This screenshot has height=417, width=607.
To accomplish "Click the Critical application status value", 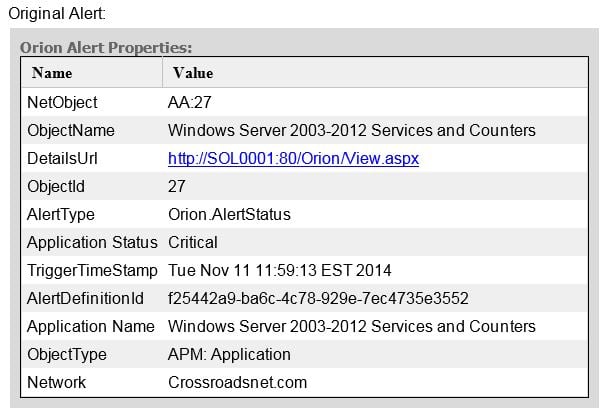I will [x=193, y=242].
